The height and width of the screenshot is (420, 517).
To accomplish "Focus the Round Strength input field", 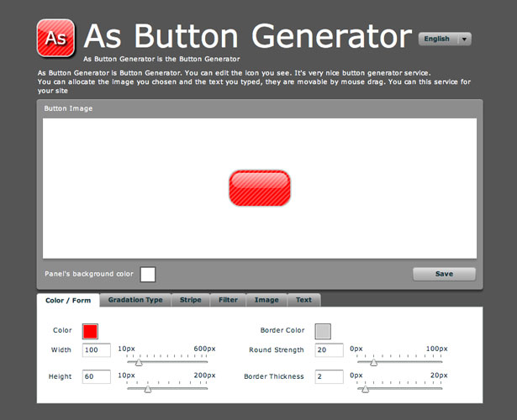I will tap(329, 349).
